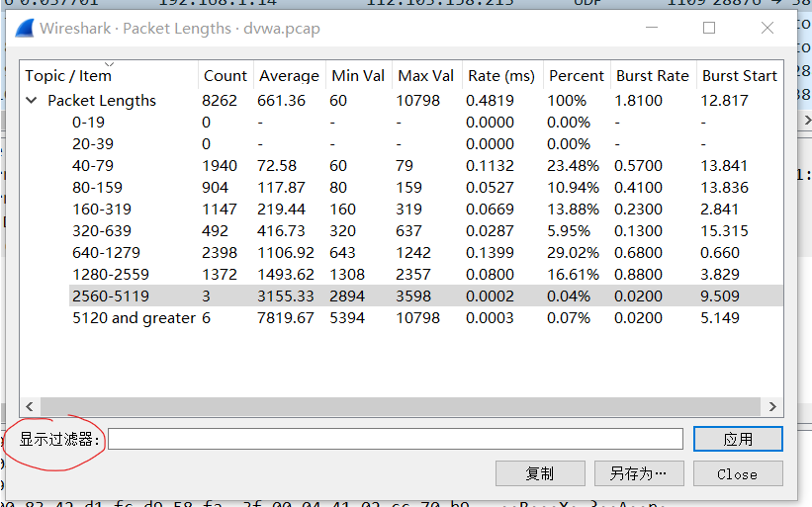The width and height of the screenshot is (812, 507).
Task: Click the 应用 (Apply) button
Action: coord(738,439)
